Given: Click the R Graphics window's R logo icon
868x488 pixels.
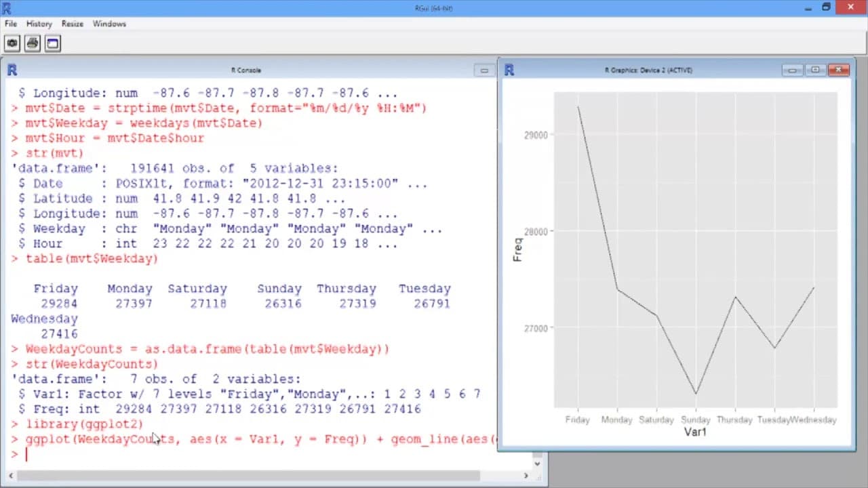Looking at the screenshot, I should pos(509,70).
